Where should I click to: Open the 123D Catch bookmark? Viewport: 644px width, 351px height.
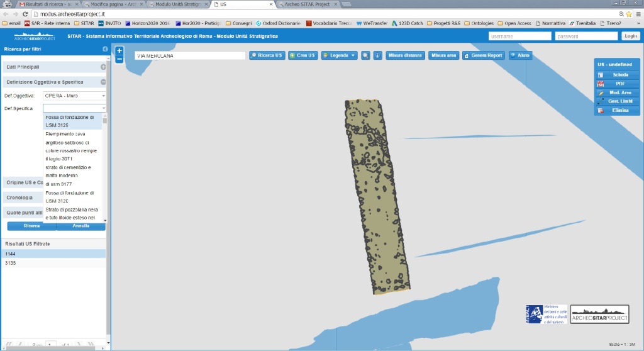point(407,23)
